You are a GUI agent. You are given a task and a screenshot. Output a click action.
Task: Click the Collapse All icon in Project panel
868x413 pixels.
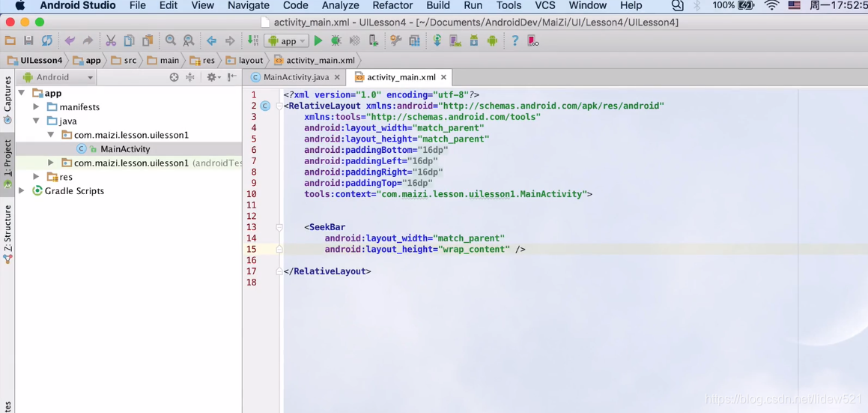(190, 78)
